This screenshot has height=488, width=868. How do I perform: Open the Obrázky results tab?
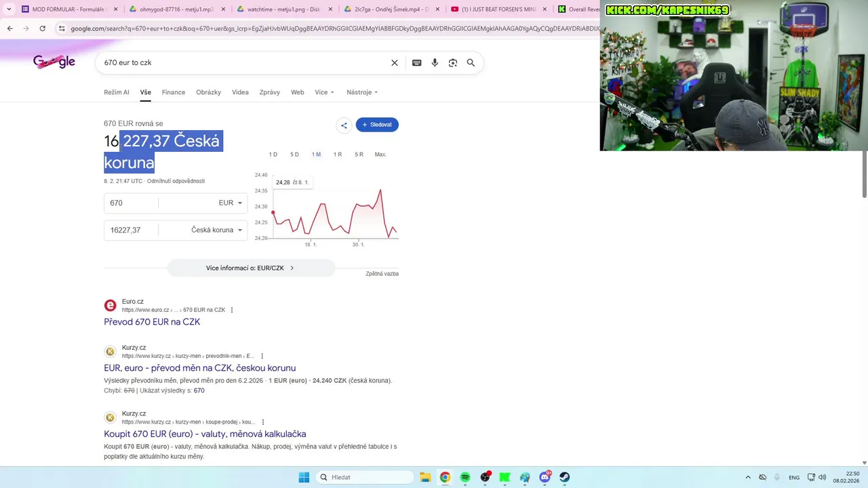[208, 92]
